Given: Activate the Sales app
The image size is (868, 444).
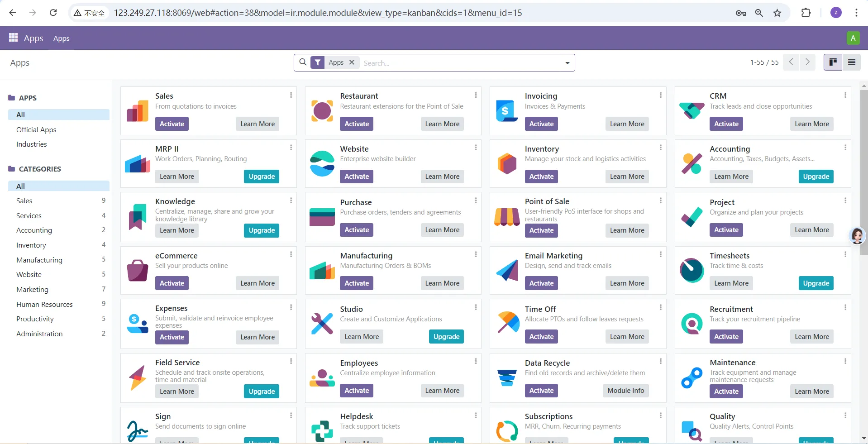Looking at the screenshot, I should [172, 124].
